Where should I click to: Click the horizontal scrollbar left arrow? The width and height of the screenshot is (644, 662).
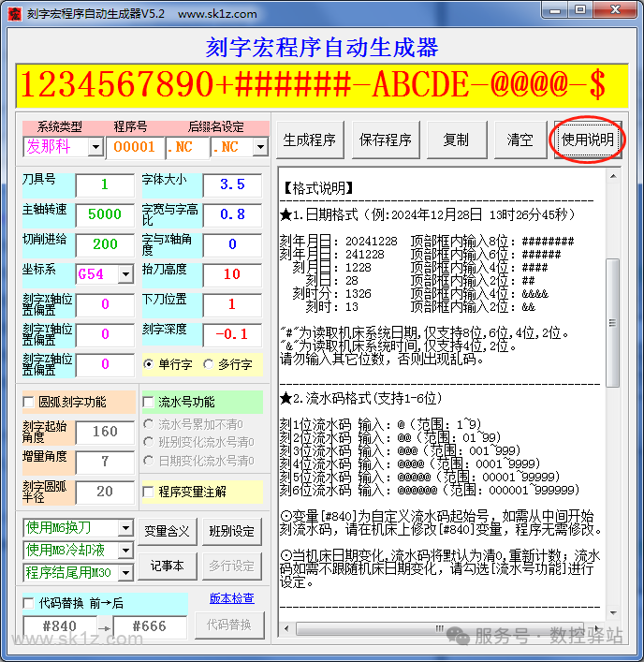pyautogui.click(x=287, y=628)
